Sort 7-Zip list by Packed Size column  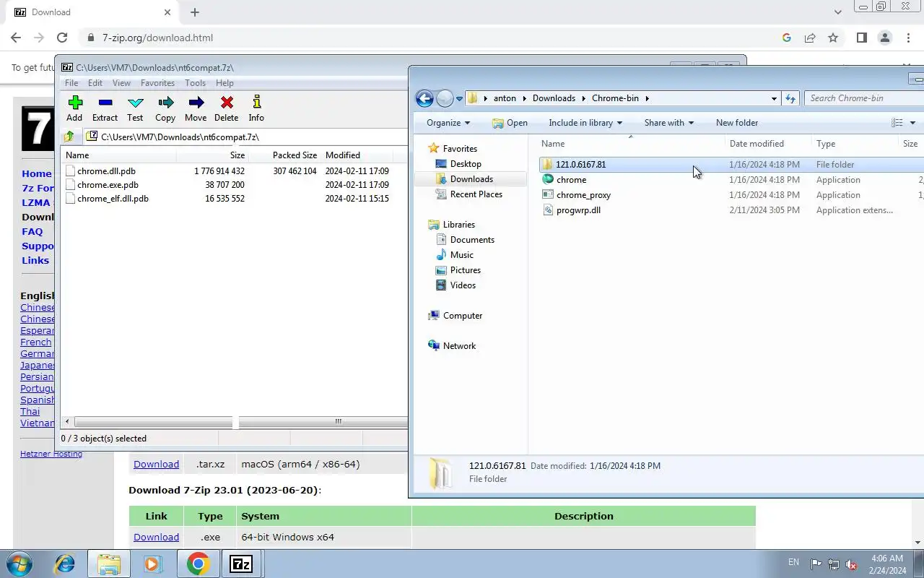[x=284, y=155]
